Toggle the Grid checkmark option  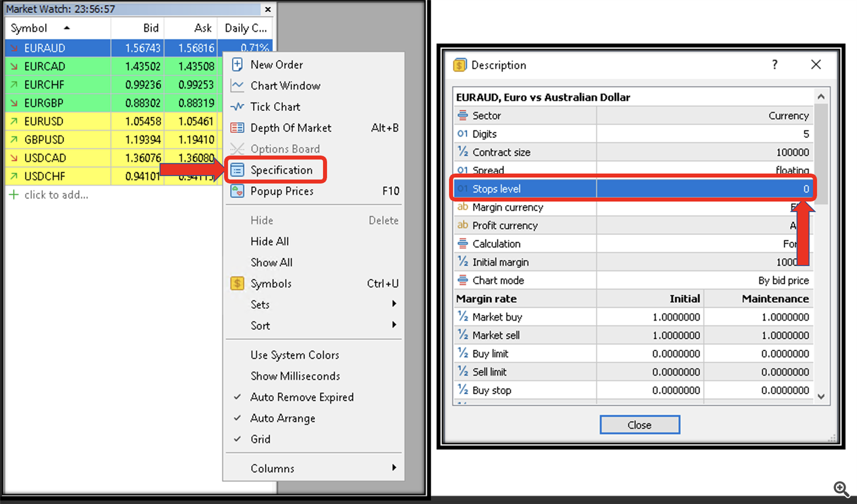pos(261,439)
